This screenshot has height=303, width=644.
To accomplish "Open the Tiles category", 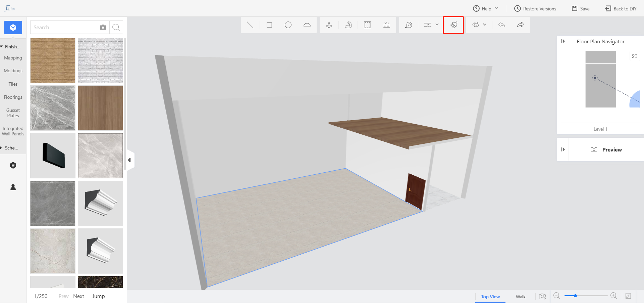I will [13, 84].
